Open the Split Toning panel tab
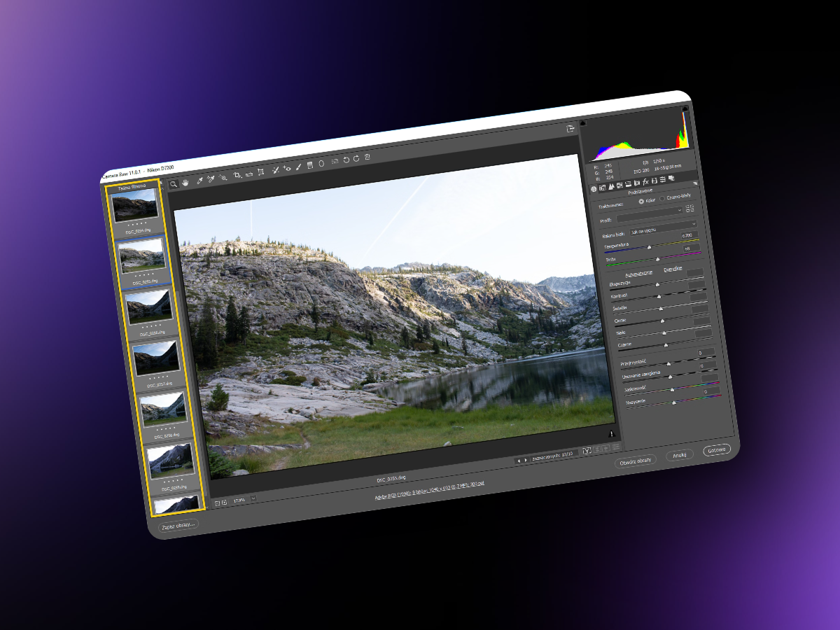 tap(629, 183)
